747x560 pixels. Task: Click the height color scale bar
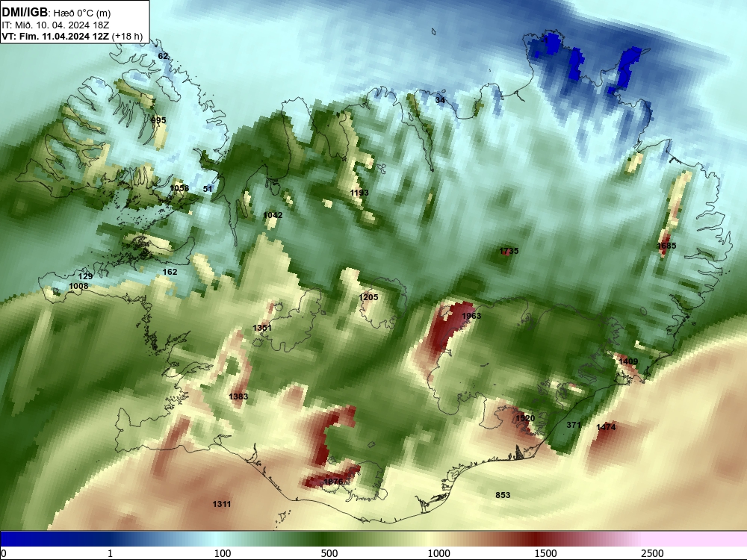tap(373, 539)
